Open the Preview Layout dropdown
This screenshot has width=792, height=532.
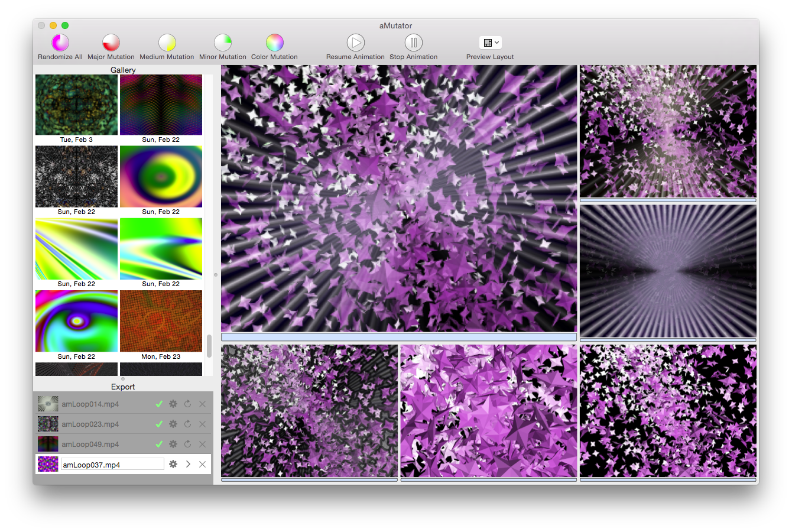tap(490, 43)
